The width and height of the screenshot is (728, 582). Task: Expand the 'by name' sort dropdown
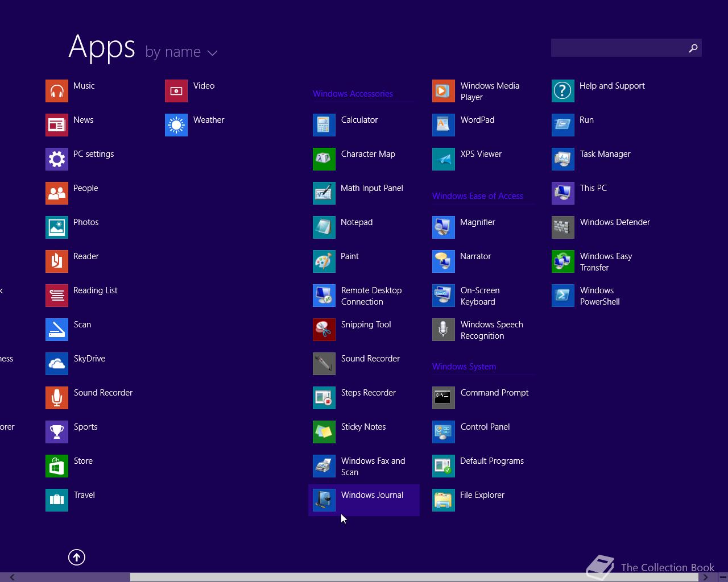pos(181,52)
